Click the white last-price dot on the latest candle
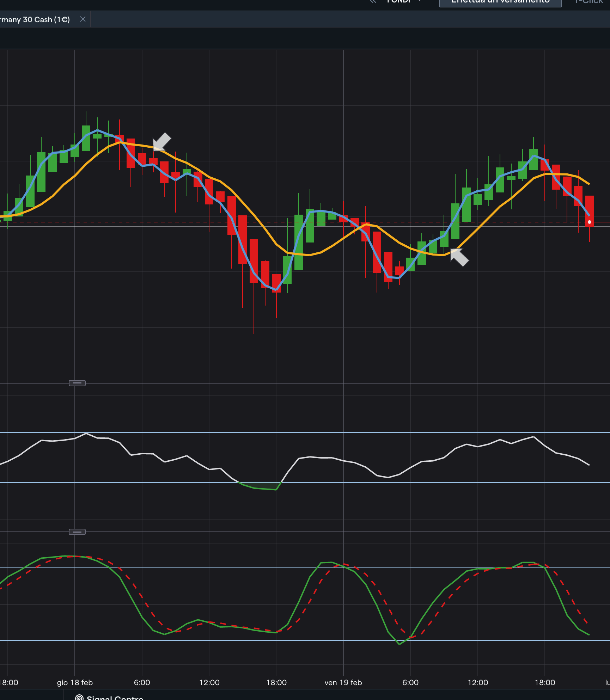This screenshot has height=700, width=610. [x=589, y=222]
